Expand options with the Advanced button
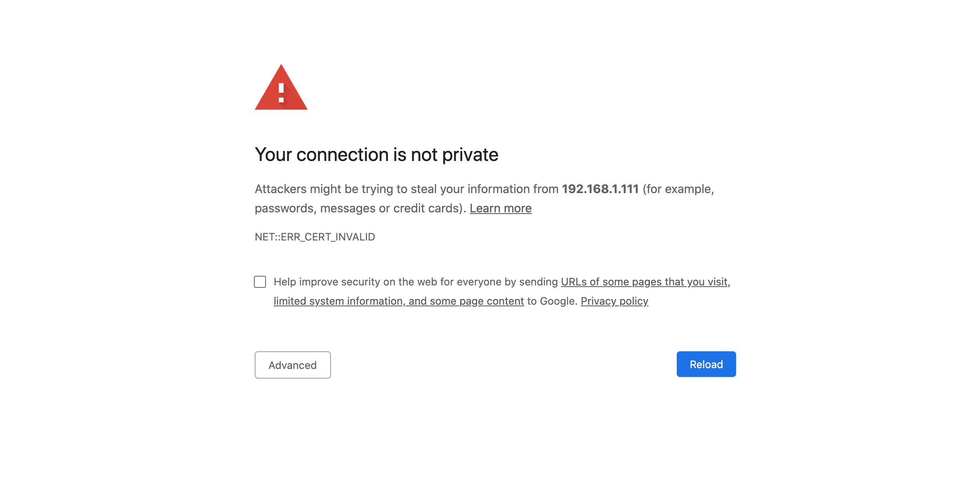This screenshot has width=980, height=495. click(292, 365)
